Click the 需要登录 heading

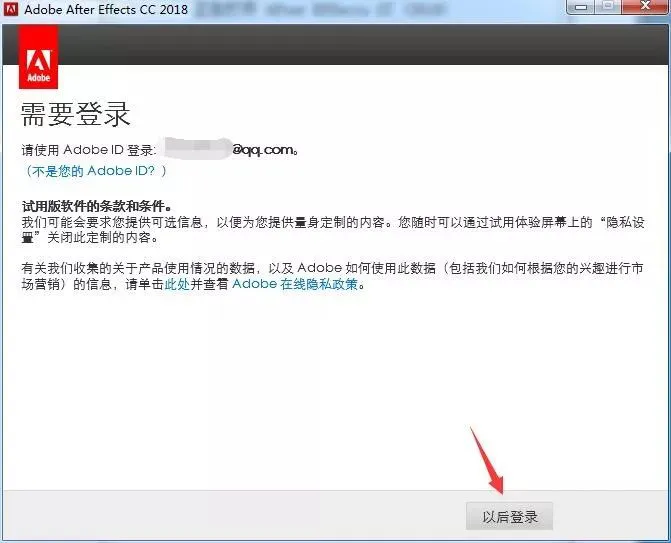(x=75, y=114)
